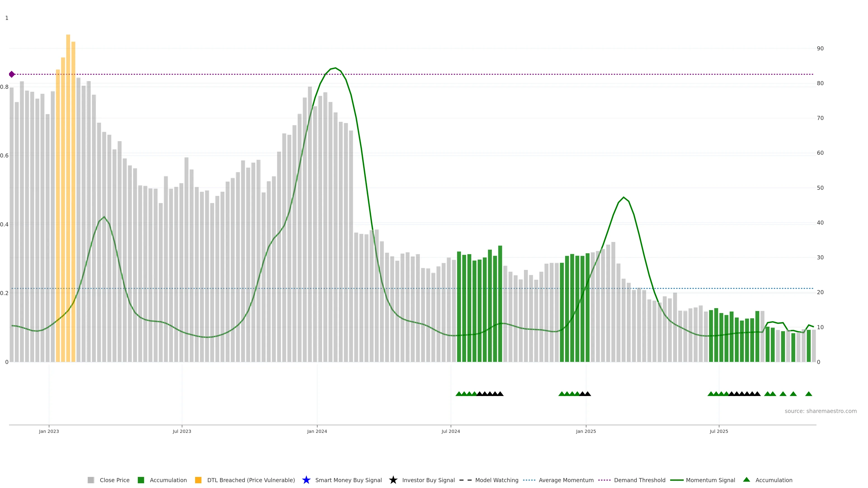Click the purple diamond Demand Threshold marker
Viewport: 868px width, 488px height.
pos(12,74)
